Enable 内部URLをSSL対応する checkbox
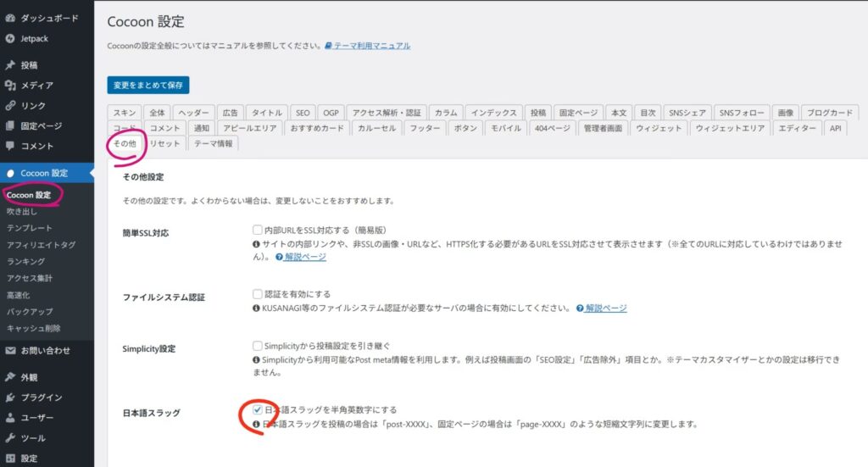The width and height of the screenshot is (868, 467). [258, 230]
